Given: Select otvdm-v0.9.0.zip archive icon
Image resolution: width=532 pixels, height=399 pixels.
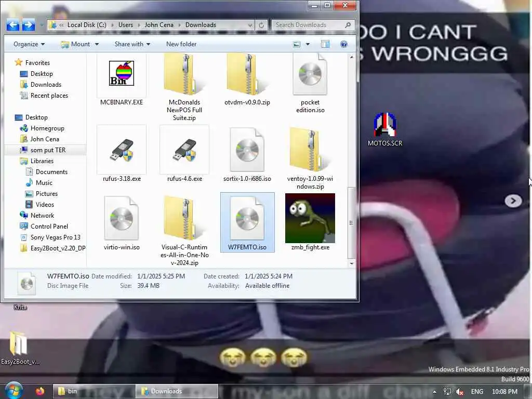Looking at the screenshot, I should point(247,75).
